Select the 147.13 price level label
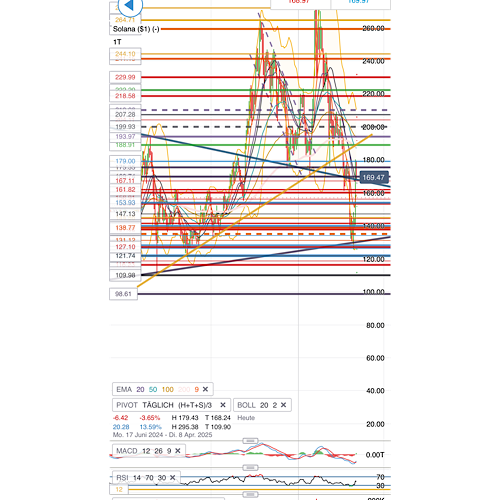 click(125, 214)
